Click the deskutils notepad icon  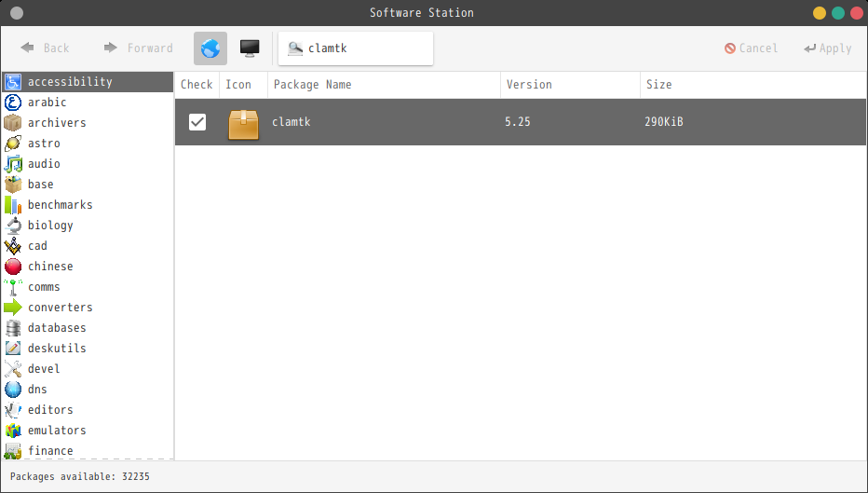pyautogui.click(x=13, y=349)
